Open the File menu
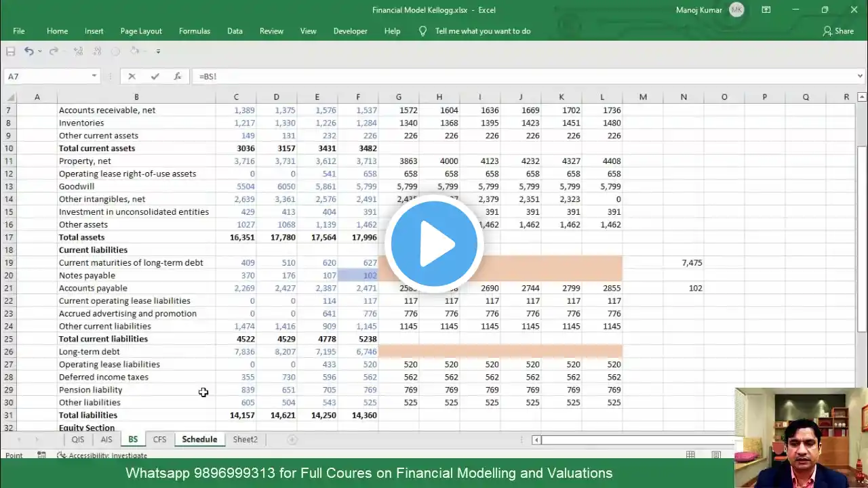868x488 pixels. pyautogui.click(x=19, y=31)
